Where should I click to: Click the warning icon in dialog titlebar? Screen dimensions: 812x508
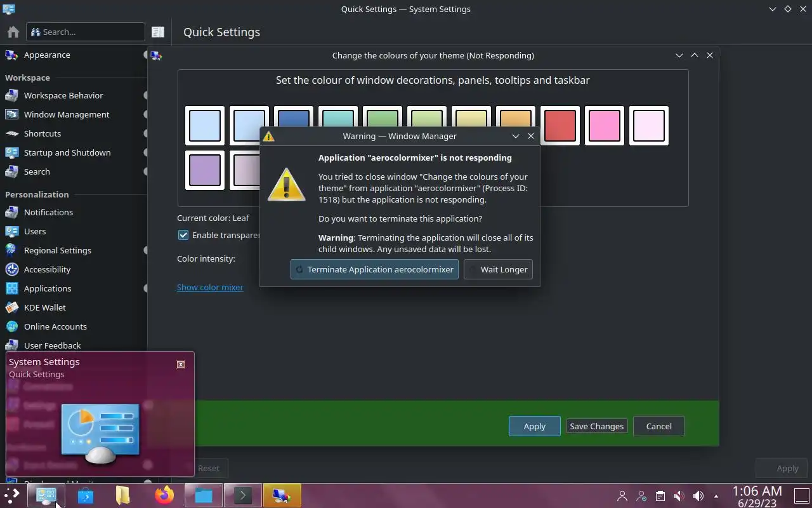point(269,136)
